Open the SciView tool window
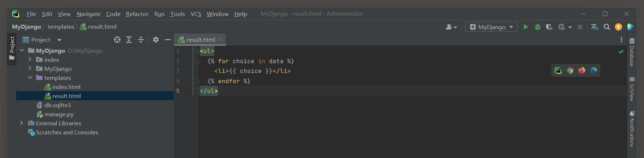 [632, 89]
